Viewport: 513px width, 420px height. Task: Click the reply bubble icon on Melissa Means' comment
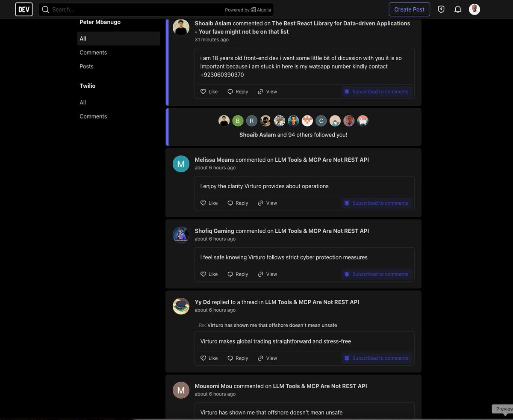tap(230, 203)
